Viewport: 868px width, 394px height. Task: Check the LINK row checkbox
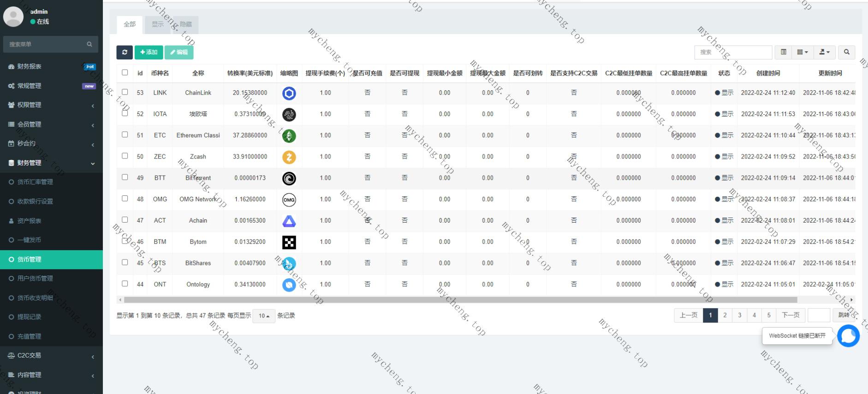(x=125, y=92)
